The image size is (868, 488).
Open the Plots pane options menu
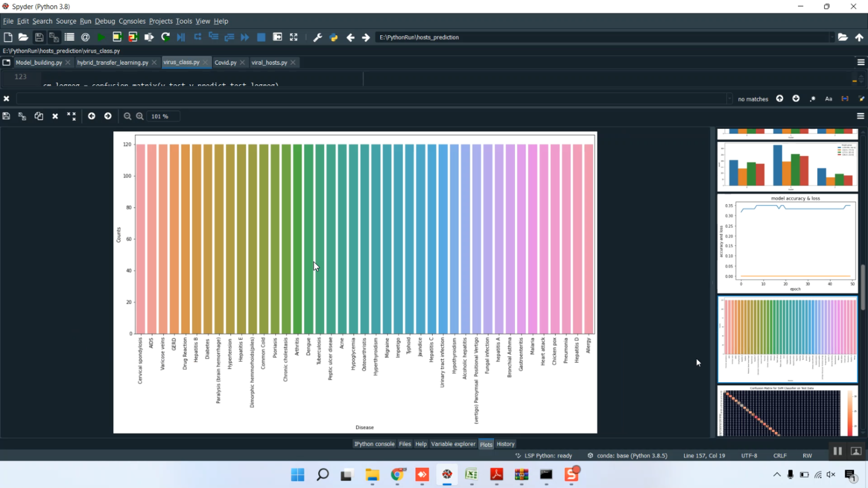point(860,116)
